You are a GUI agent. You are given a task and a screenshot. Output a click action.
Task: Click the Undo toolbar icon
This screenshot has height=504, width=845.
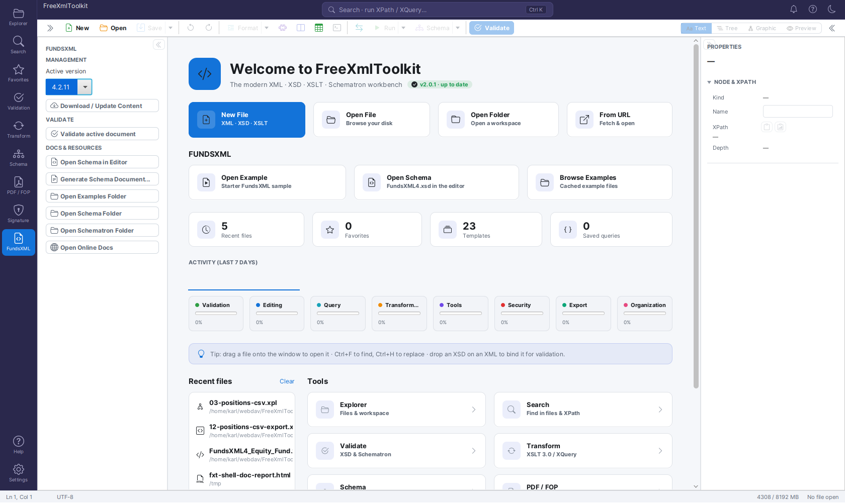[191, 28]
